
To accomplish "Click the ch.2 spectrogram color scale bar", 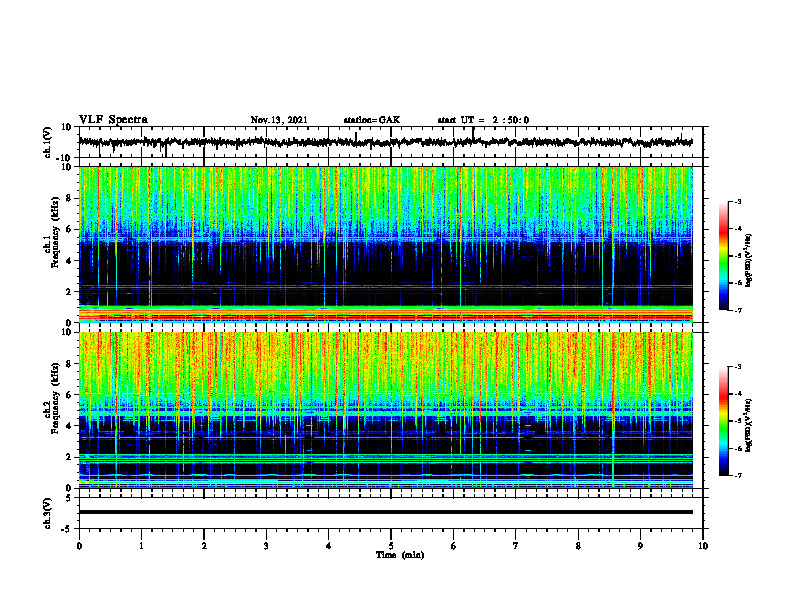I will [x=723, y=421].
